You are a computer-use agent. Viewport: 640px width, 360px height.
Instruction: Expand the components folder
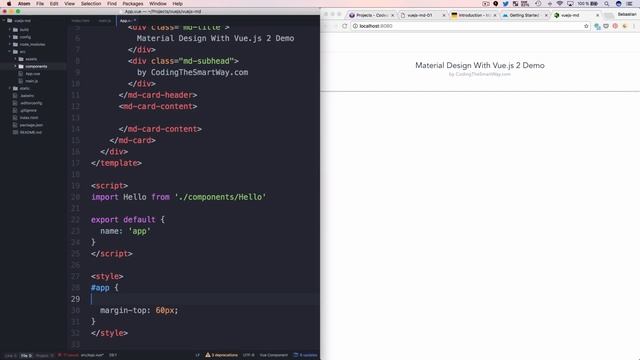pyautogui.click(x=16, y=67)
